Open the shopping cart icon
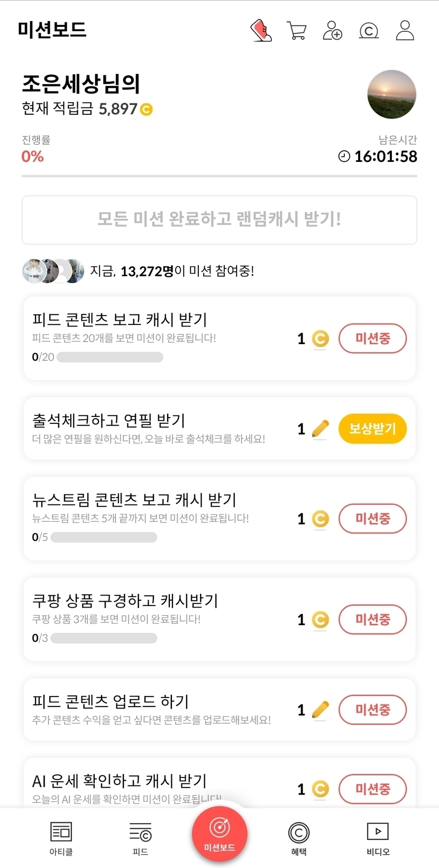This screenshot has height=868, width=439. pos(297,31)
